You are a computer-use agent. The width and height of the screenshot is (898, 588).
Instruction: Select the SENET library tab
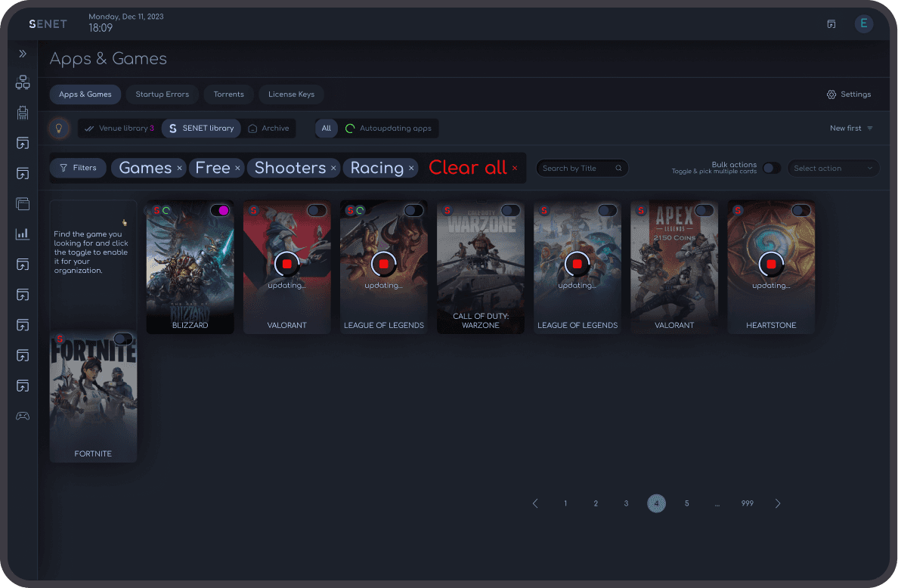coord(202,128)
